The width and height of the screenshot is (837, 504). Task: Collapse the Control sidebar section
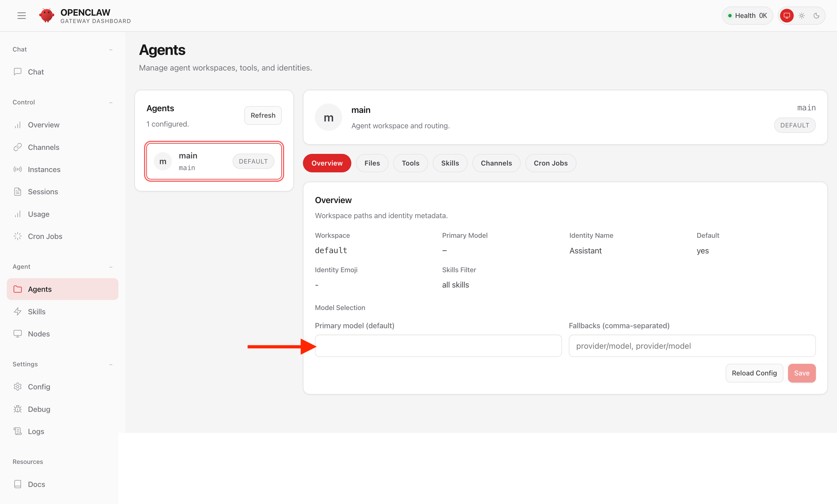pos(111,102)
